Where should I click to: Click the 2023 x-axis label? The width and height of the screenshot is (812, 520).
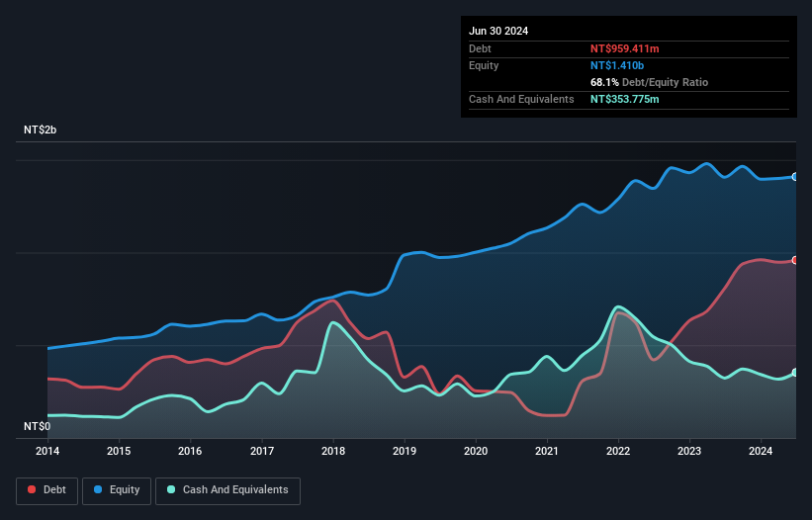click(689, 451)
